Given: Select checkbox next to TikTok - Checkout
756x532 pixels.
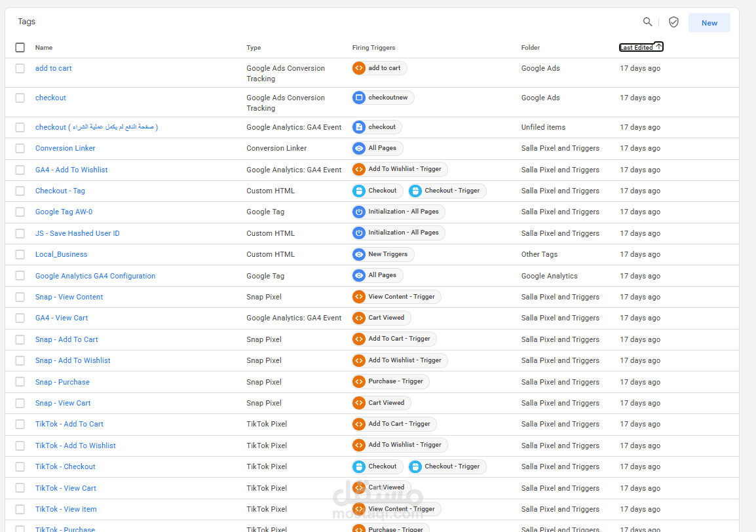Looking at the screenshot, I should coord(20,467).
